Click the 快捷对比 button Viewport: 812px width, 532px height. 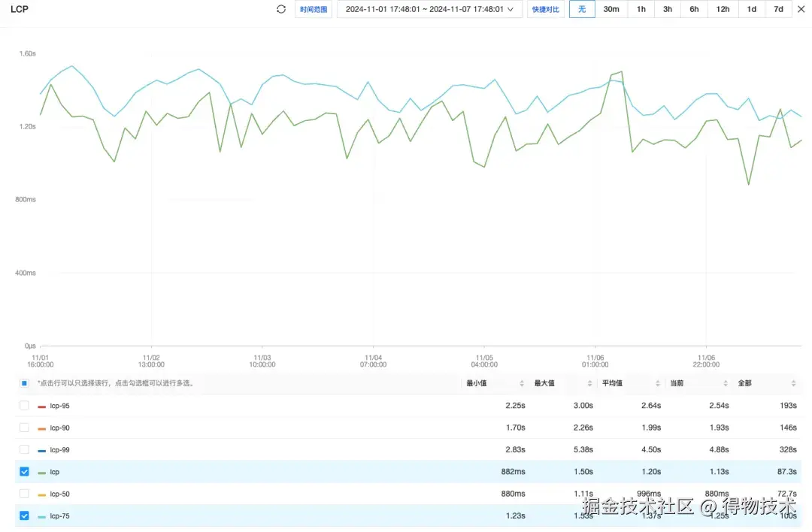[546, 9]
